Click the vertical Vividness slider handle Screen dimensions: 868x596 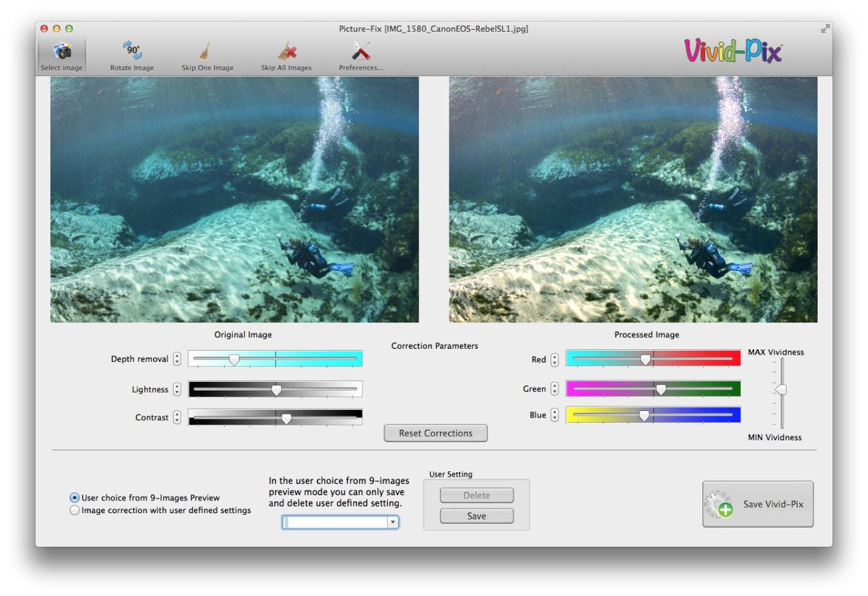[x=781, y=390]
